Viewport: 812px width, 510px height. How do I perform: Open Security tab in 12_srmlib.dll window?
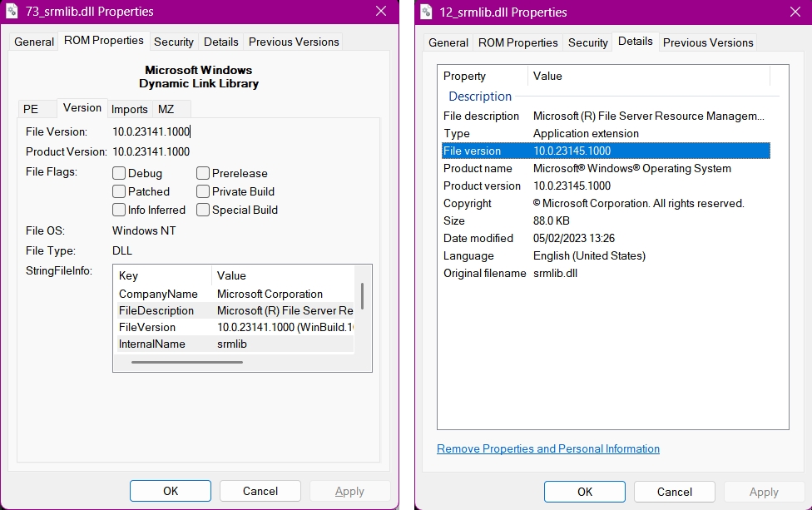pyautogui.click(x=587, y=43)
